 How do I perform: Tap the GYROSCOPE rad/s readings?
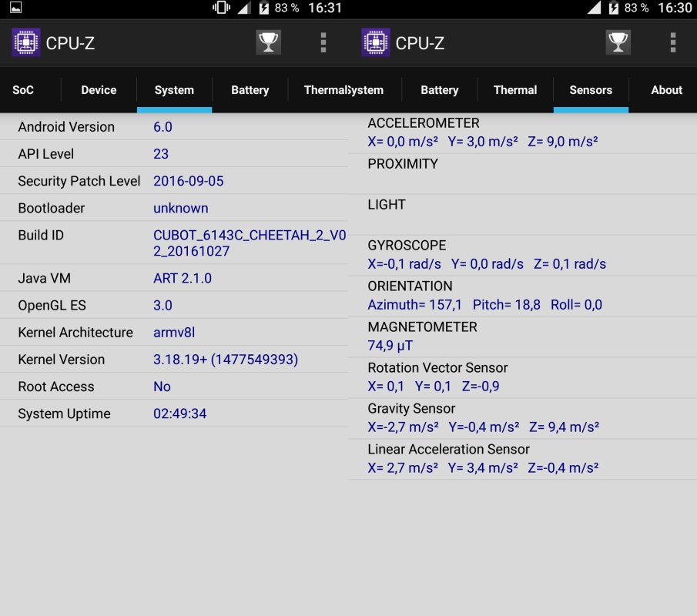point(487,264)
